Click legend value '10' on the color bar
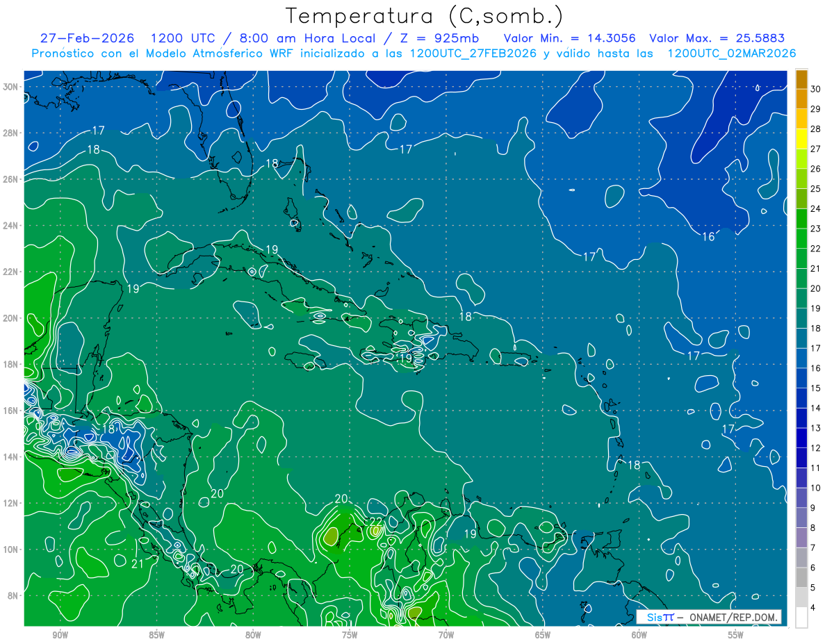The image size is (834, 644). point(816,488)
